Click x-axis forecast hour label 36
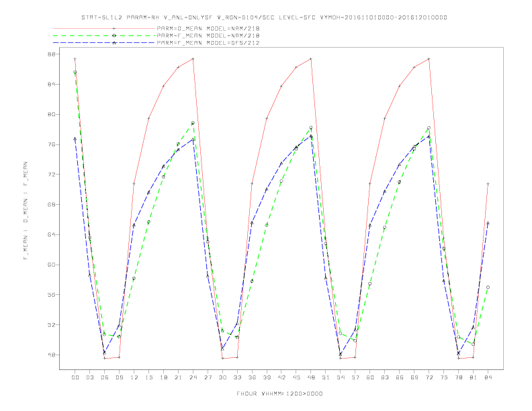Image resolution: width=532 pixels, height=411 pixels. tap(252, 377)
